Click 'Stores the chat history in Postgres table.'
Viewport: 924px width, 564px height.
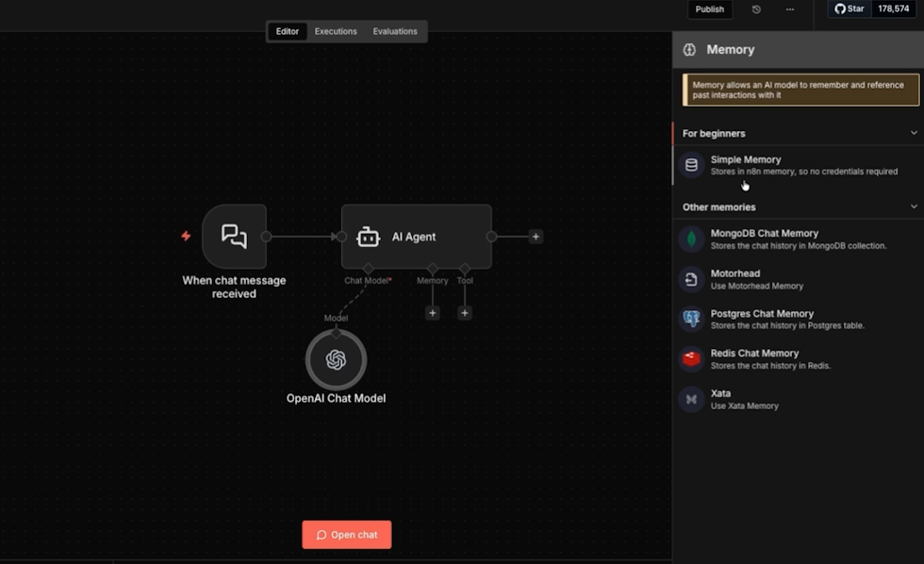click(x=787, y=326)
